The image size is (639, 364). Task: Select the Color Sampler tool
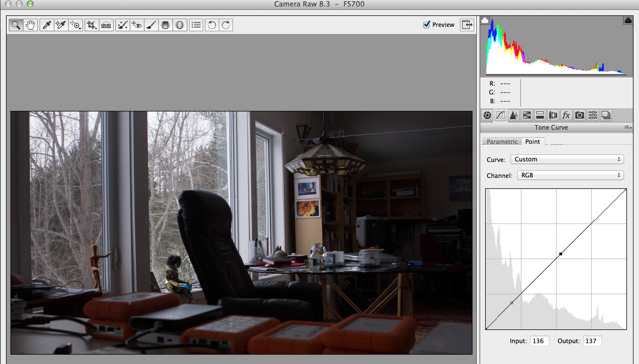click(61, 25)
